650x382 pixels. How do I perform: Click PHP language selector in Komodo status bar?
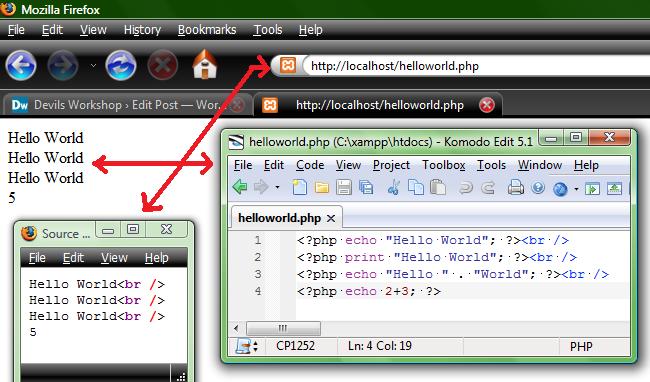[581, 346]
